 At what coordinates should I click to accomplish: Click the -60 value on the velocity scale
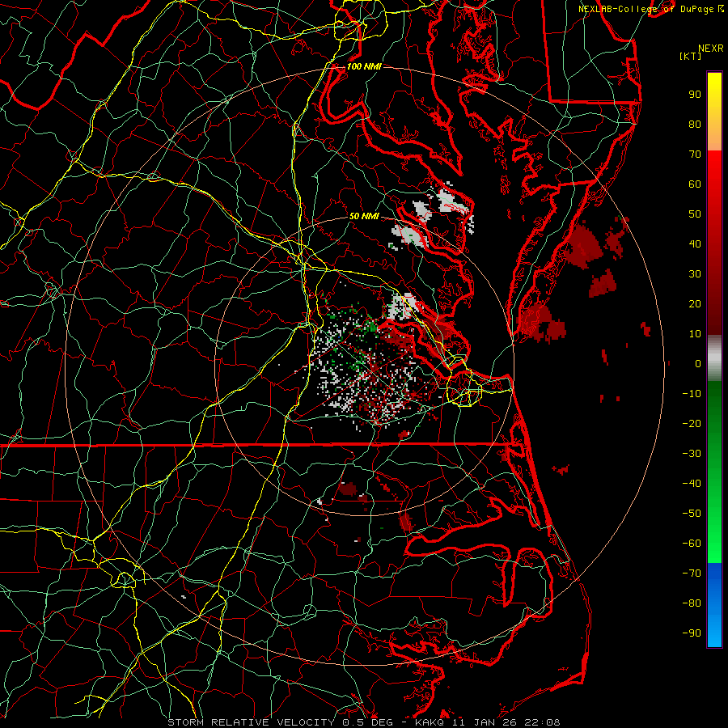692,544
